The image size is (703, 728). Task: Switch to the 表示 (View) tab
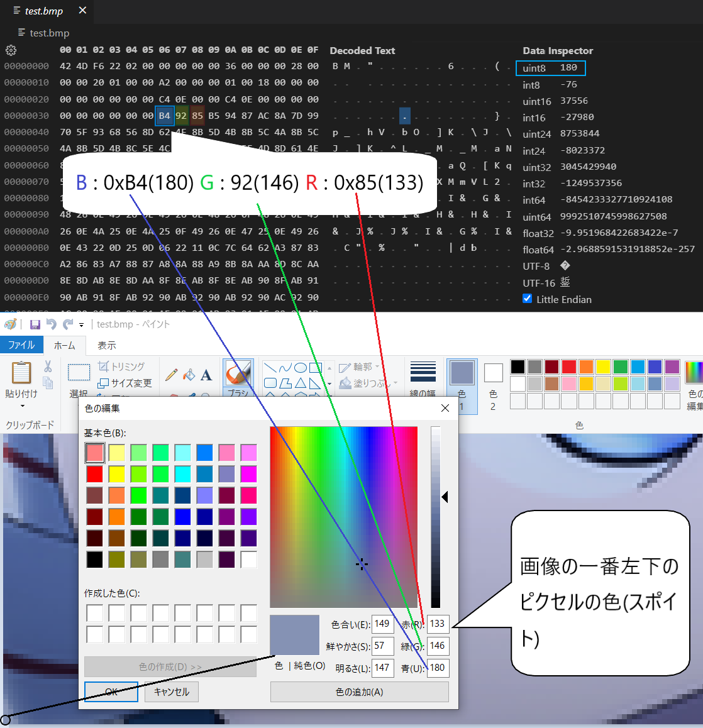pos(106,345)
